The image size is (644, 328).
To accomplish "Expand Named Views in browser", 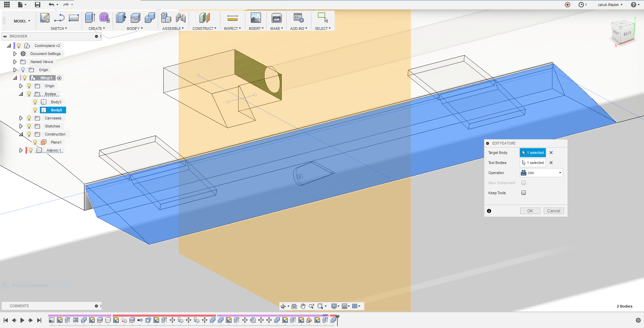I will [x=15, y=62].
